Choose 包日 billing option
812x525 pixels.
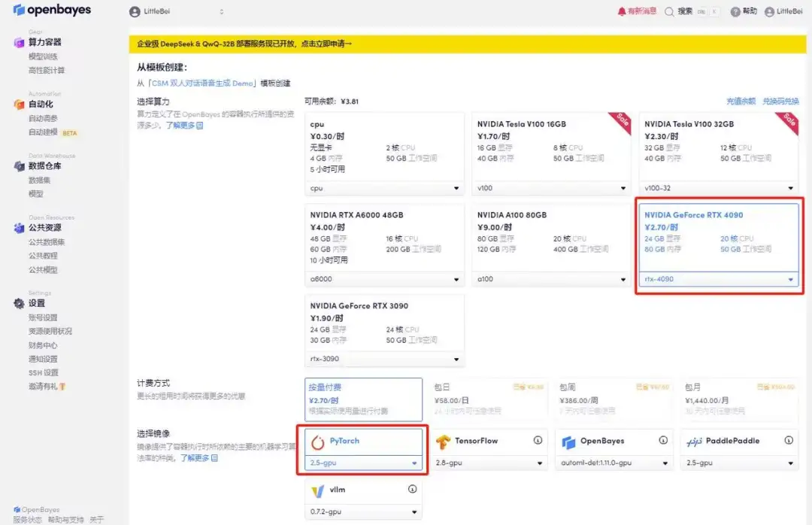click(489, 399)
